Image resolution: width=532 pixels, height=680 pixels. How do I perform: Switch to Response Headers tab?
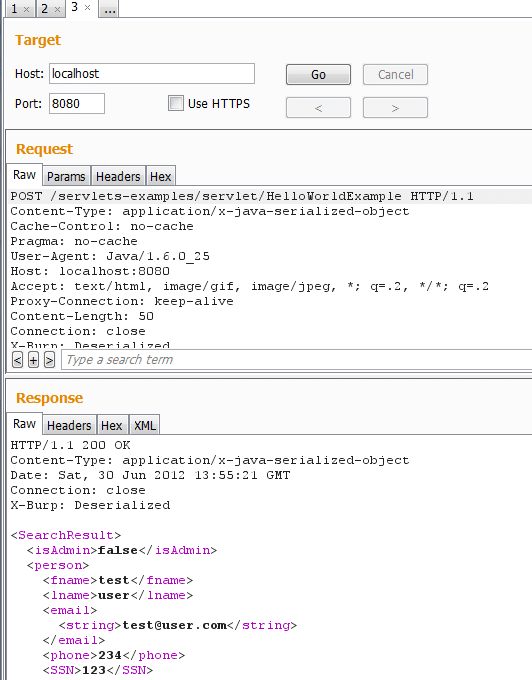coord(69,425)
